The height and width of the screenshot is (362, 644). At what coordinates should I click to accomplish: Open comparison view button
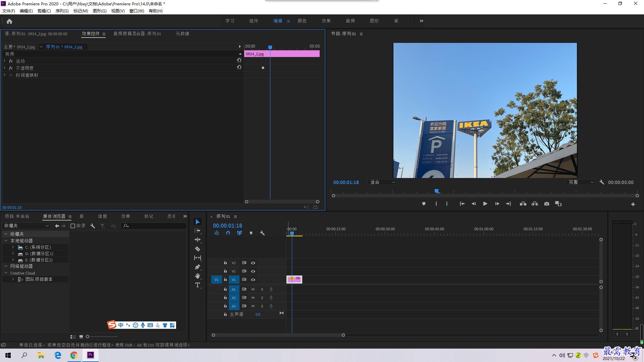tap(558, 204)
